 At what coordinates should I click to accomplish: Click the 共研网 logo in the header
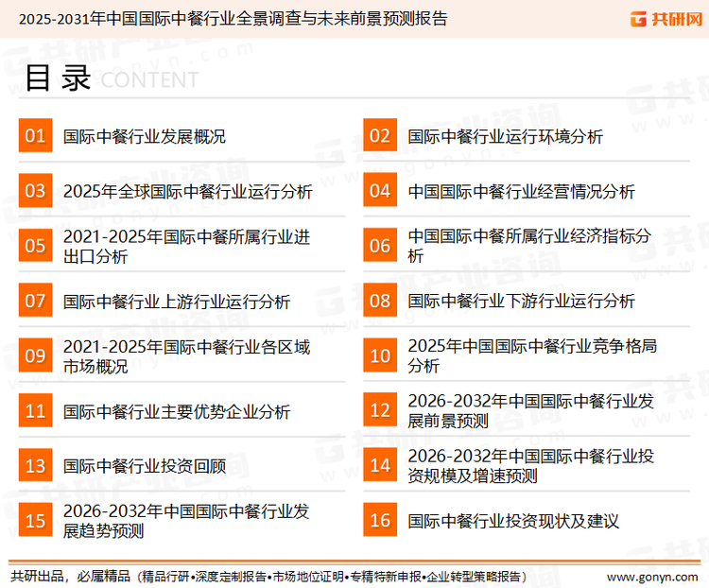[x=666, y=19]
